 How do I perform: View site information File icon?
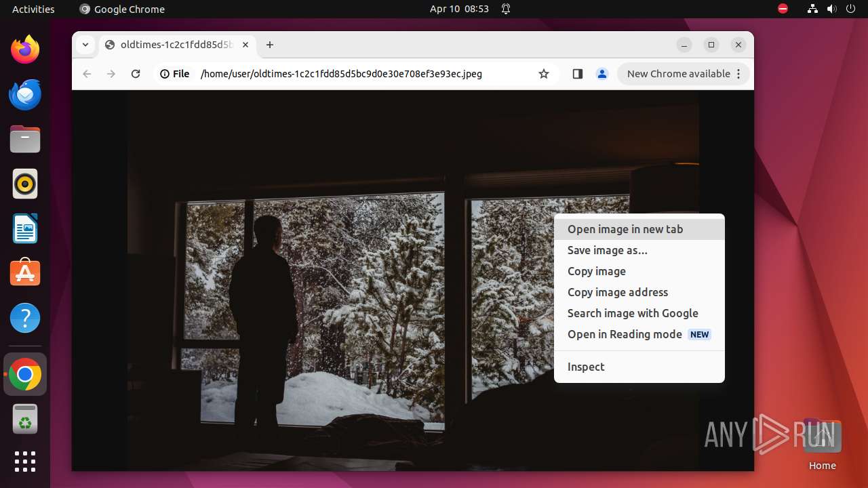175,74
